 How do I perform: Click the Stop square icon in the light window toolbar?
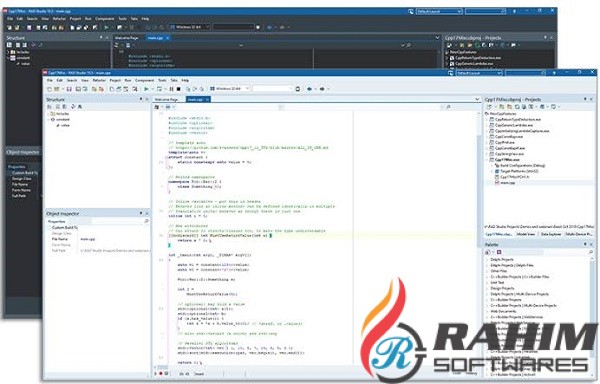point(178,89)
